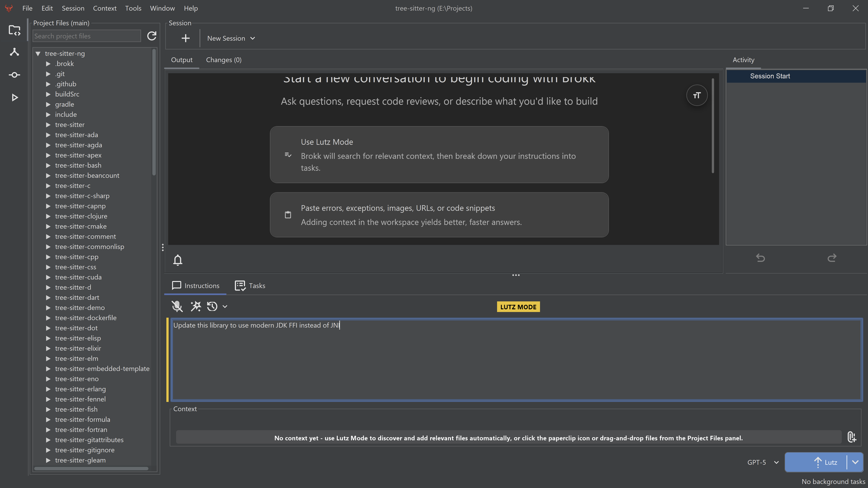Click the refresh project files icon

tap(151, 36)
